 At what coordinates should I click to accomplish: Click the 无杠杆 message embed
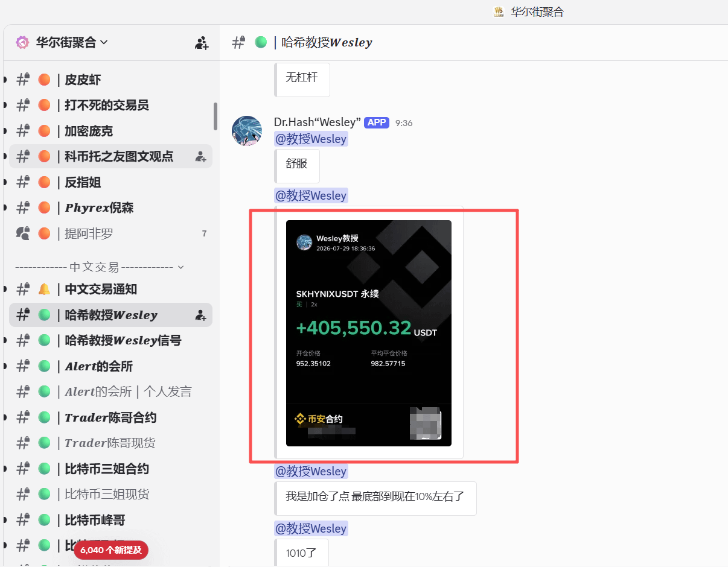coord(302,78)
